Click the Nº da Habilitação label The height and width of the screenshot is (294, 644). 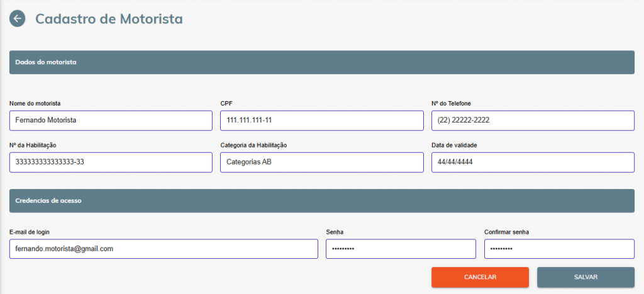pos(33,145)
